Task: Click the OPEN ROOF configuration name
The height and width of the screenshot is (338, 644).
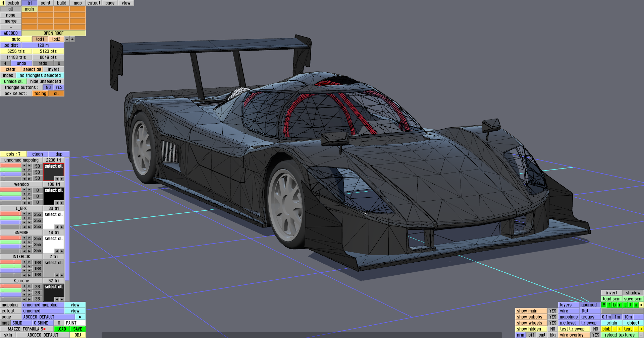Action: point(54,33)
